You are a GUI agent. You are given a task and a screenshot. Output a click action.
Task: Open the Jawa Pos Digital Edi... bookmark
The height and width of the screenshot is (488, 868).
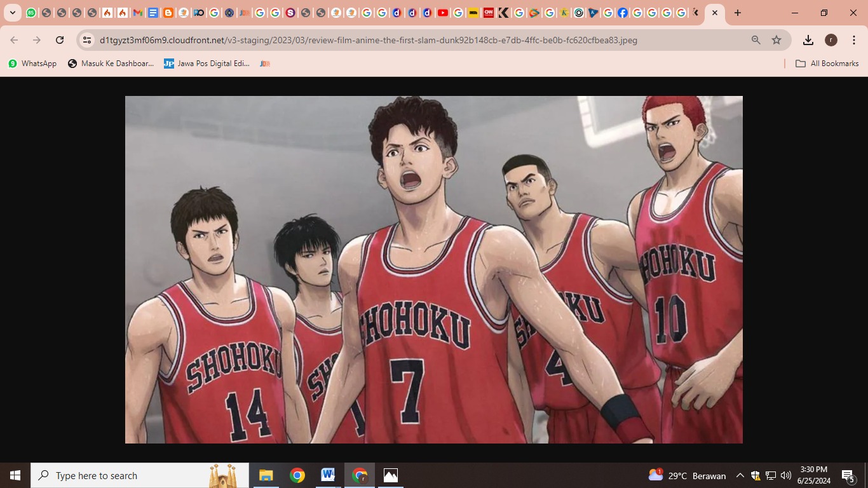[207, 64]
